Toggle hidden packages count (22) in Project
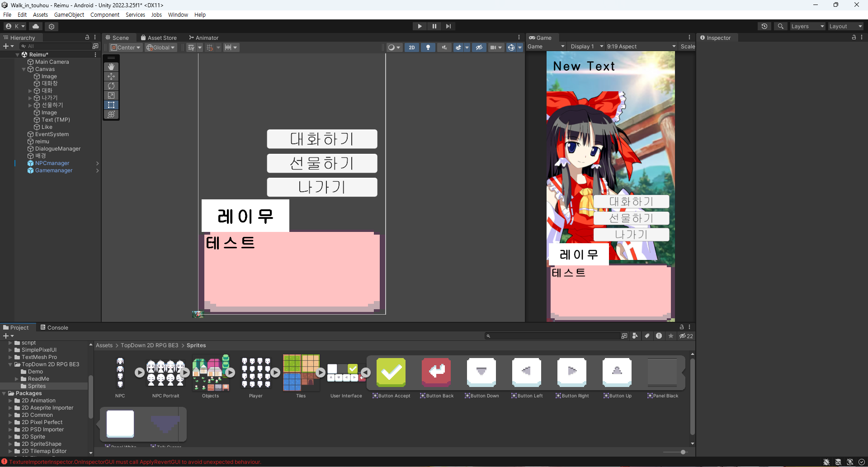This screenshot has width=868, height=467. coord(686,336)
